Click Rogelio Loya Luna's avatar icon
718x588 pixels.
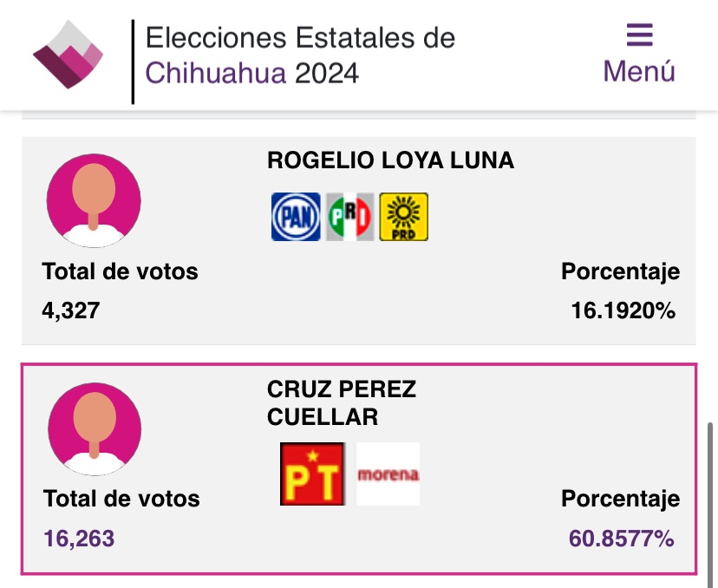(94, 201)
